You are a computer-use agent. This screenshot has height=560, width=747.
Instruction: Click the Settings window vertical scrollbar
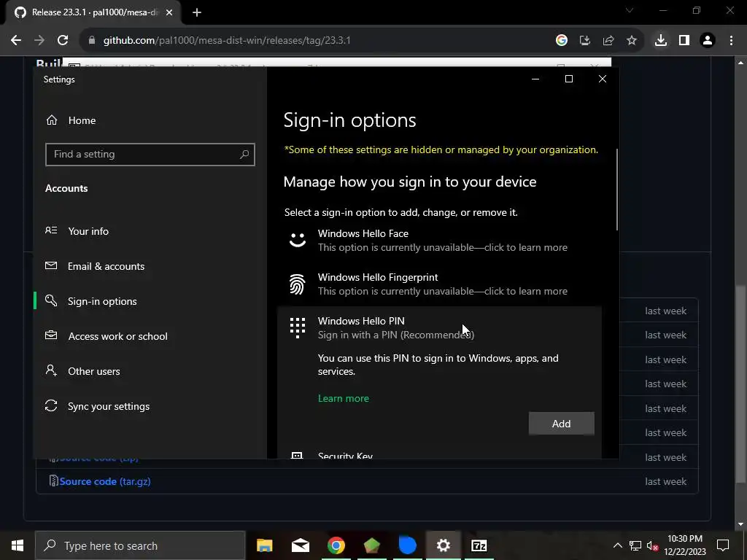point(617,190)
